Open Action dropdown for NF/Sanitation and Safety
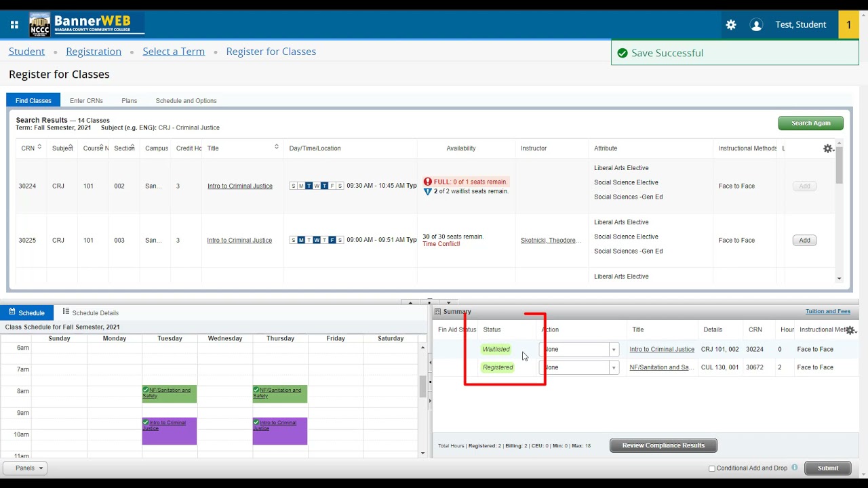868x488 pixels. pyautogui.click(x=579, y=367)
